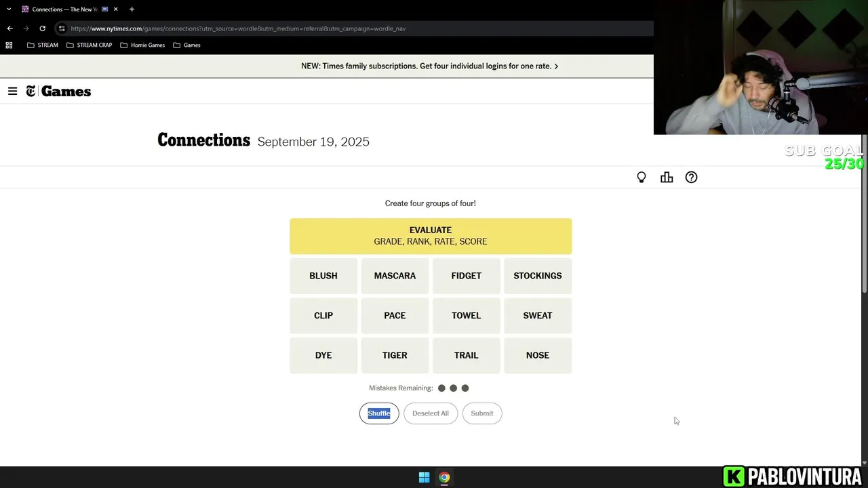
Task: Click the solved EVALUATE yellow group
Action: click(x=431, y=236)
